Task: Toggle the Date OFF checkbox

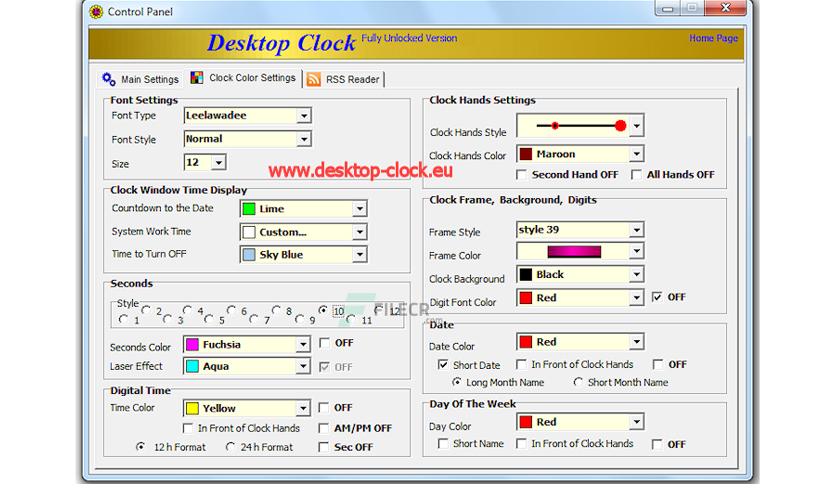Action: click(x=658, y=365)
